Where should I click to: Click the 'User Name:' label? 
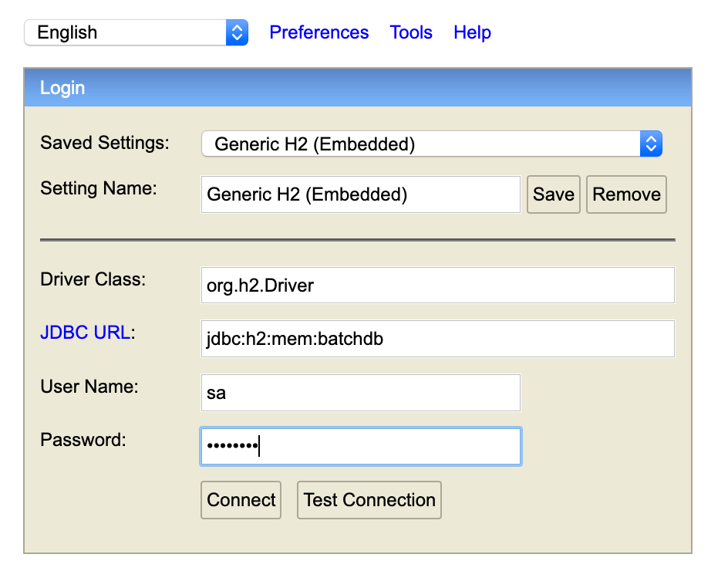pyautogui.click(x=89, y=387)
